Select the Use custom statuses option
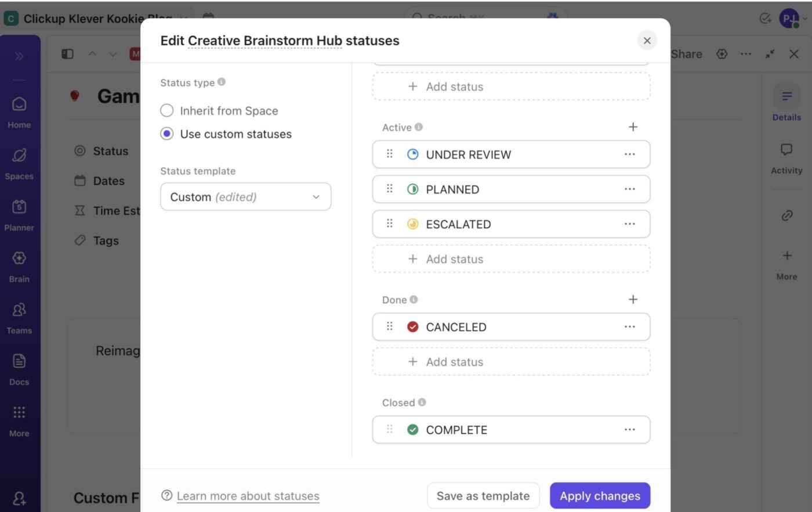This screenshot has width=812, height=512. [x=166, y=134]
